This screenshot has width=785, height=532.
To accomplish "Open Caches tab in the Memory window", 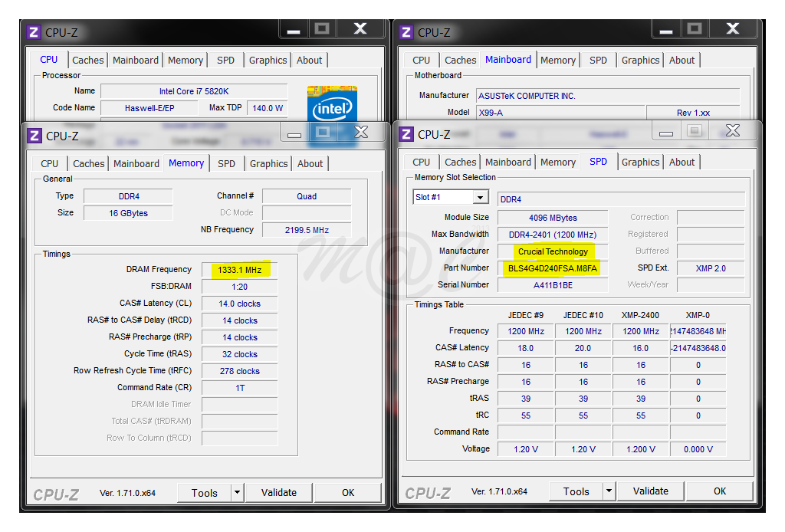I will tap(89, 163).
